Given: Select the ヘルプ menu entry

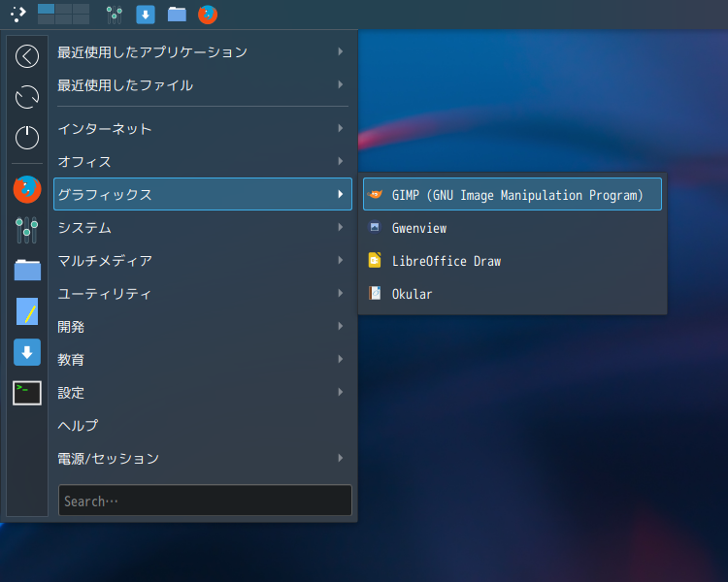Looking at the screenshot, I should (203, 425).
